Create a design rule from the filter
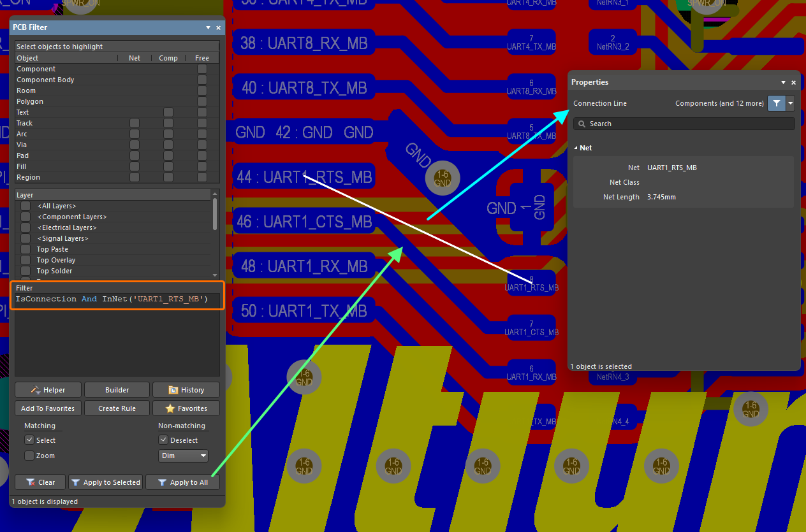Screen dimensions: 806x532 coord(117,408)
